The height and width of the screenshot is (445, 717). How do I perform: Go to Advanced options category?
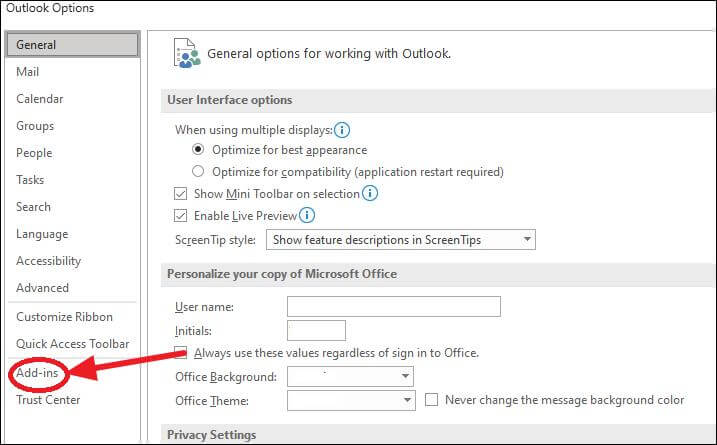tap(43, 288)
